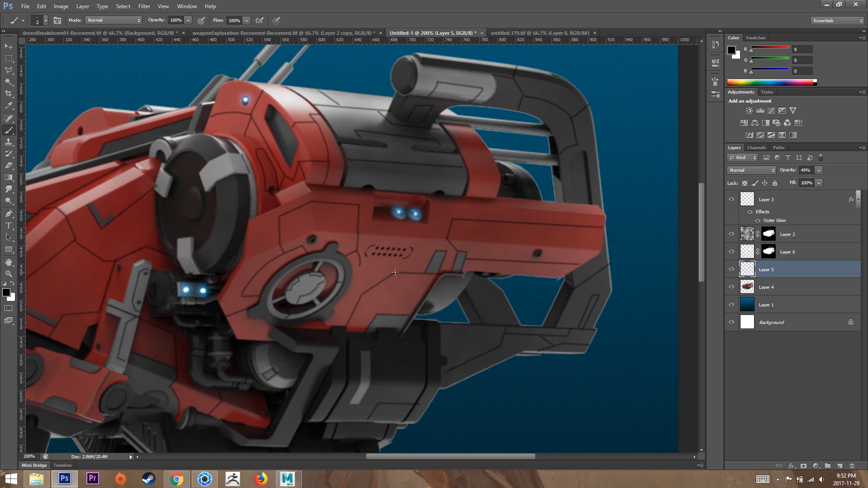
Task: Pick the Eyedropper tool
Action: [8, 106]
